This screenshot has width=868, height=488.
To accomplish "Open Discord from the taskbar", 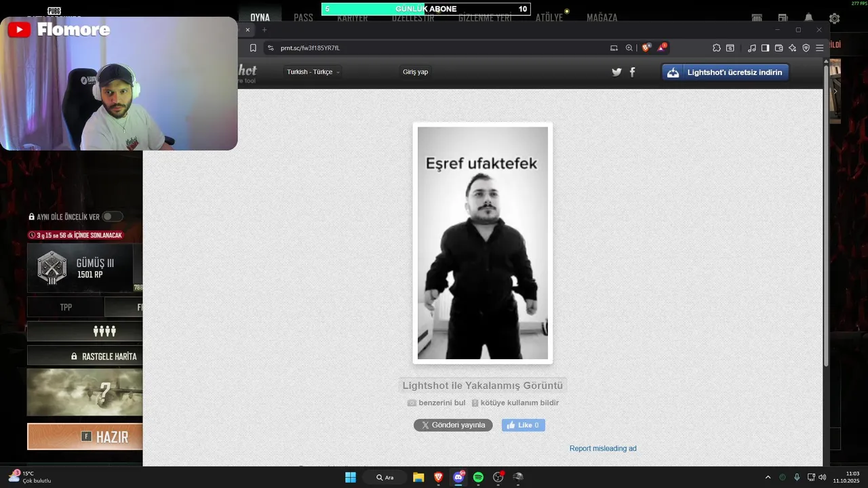I will point(458,477).
